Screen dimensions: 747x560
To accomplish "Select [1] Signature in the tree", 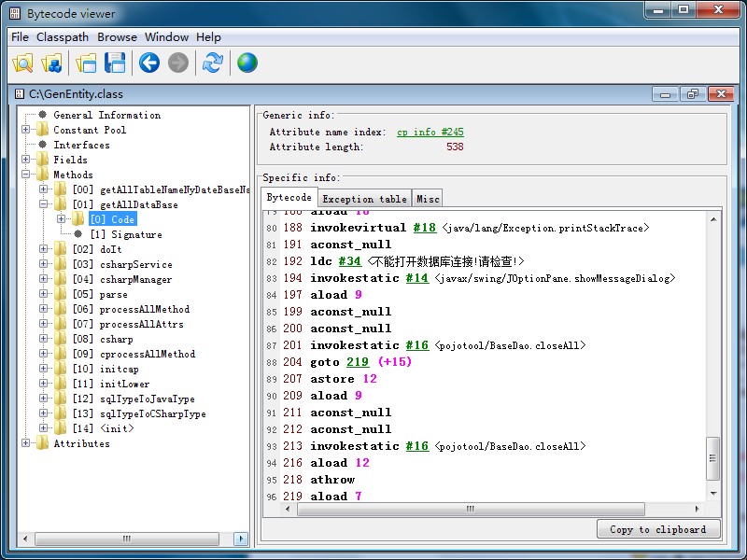I will (x=125, y=234).
